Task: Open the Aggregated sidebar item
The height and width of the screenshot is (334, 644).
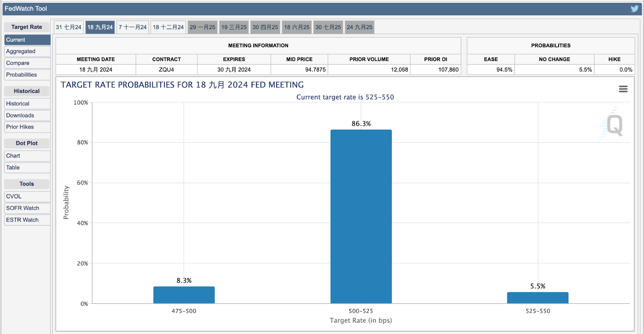Action: (x=27, y=51)
